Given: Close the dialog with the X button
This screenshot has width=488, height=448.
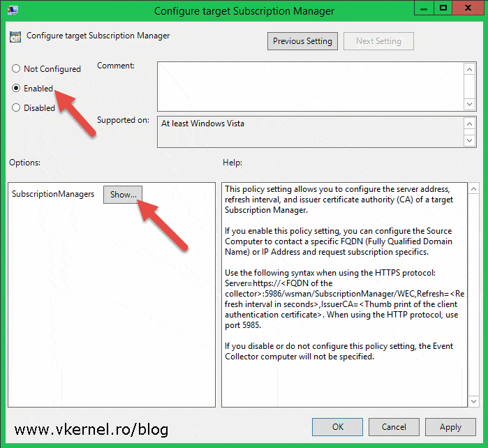Looking at the screenshot, I should [468, 8].
